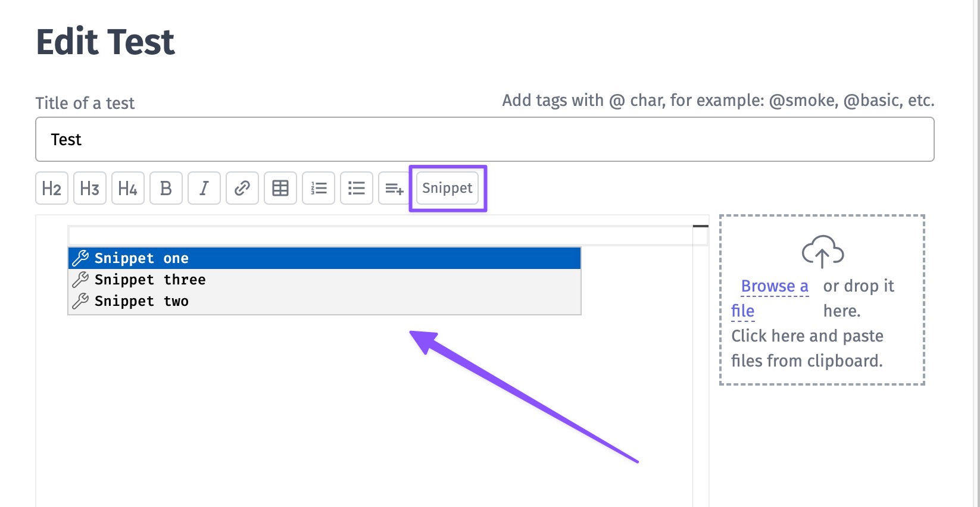This screenshot has height=507, width=980.
Task: Apply H4 heading format
Action: [x=128, y=189]
